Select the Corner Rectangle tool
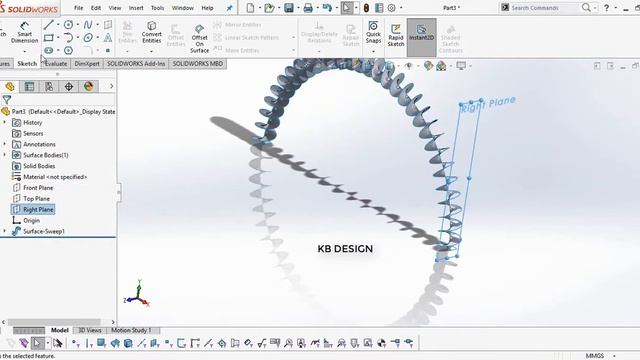The image size is (640, 360). [49, 38]
